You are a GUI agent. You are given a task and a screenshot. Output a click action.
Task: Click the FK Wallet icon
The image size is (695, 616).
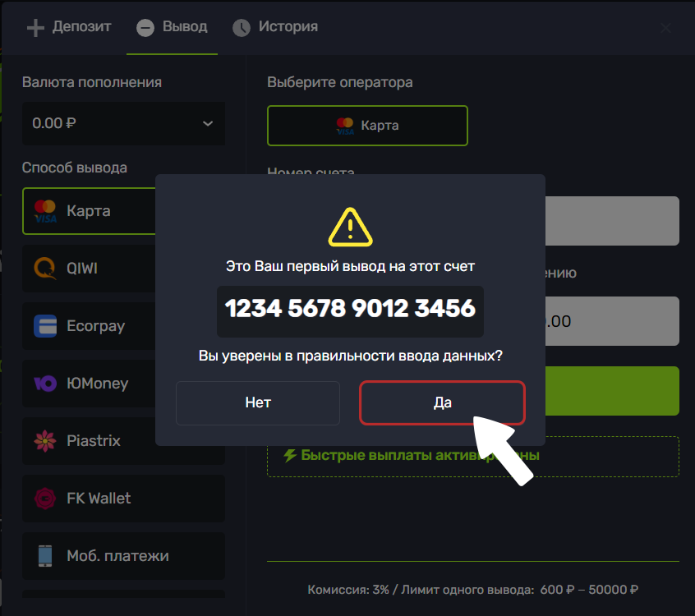click(45, 499)
